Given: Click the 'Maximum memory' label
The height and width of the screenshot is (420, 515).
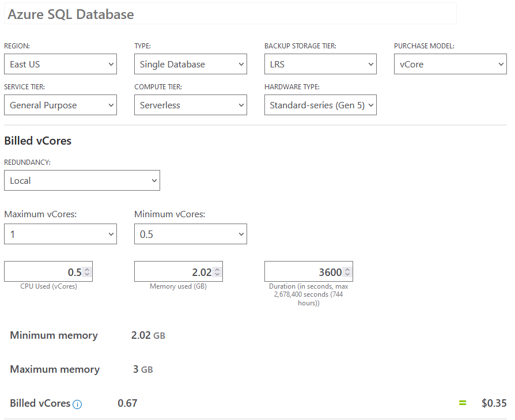Looking at the screenshot, I should click(55, 369).
